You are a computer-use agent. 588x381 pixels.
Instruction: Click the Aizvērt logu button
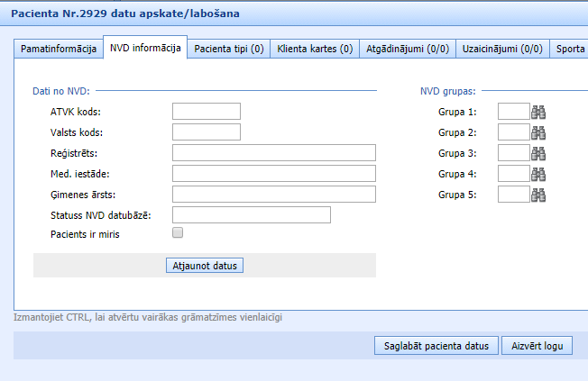[x=536, y=346]
